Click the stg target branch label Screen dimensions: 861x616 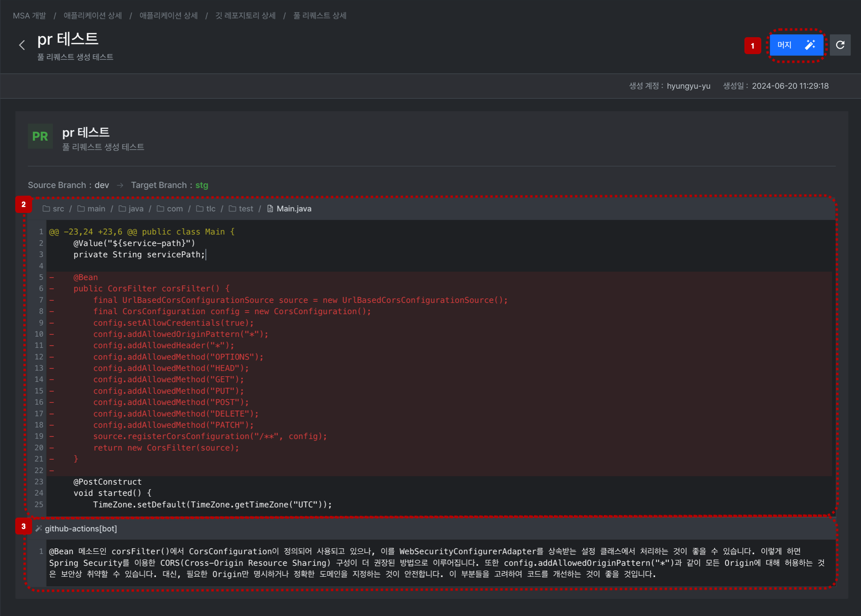[202, 185]
